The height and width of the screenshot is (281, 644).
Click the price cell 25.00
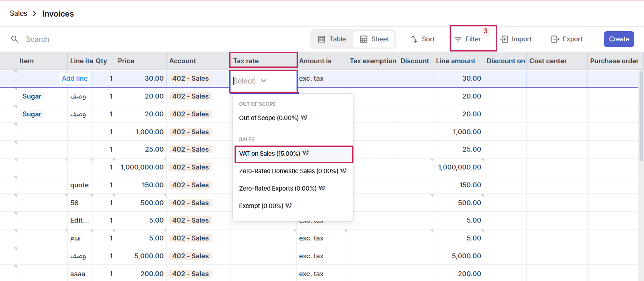141,149
